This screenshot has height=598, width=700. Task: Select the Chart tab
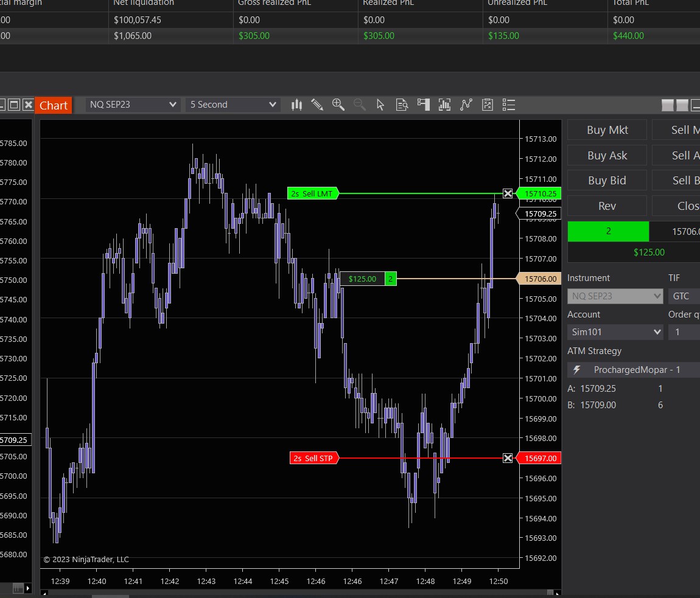(54, 105)
